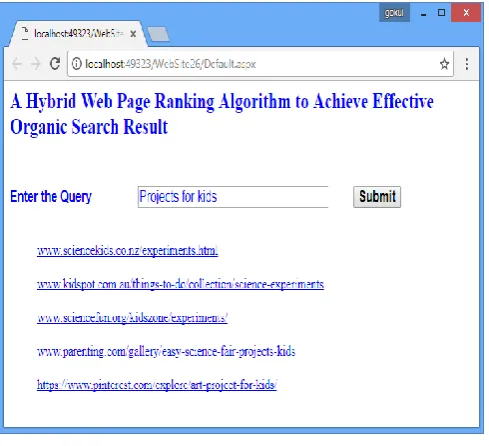
Task: Reload the page with the refresh icon
Action: [55, 63]
